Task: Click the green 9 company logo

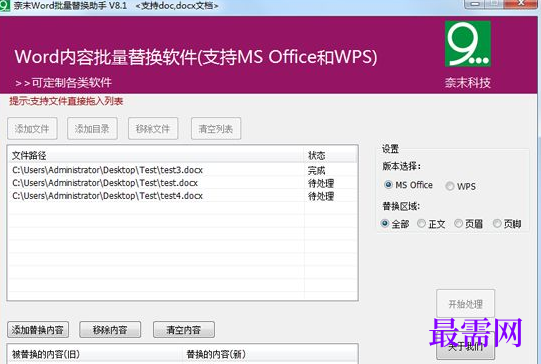Action: (x=468, y=44)
